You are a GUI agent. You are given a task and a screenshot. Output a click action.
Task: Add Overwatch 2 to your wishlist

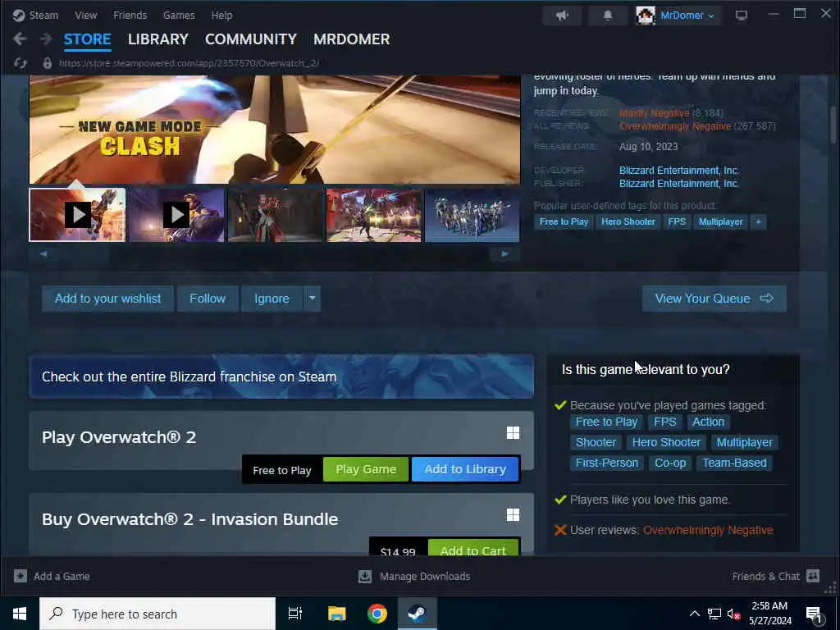107,299
